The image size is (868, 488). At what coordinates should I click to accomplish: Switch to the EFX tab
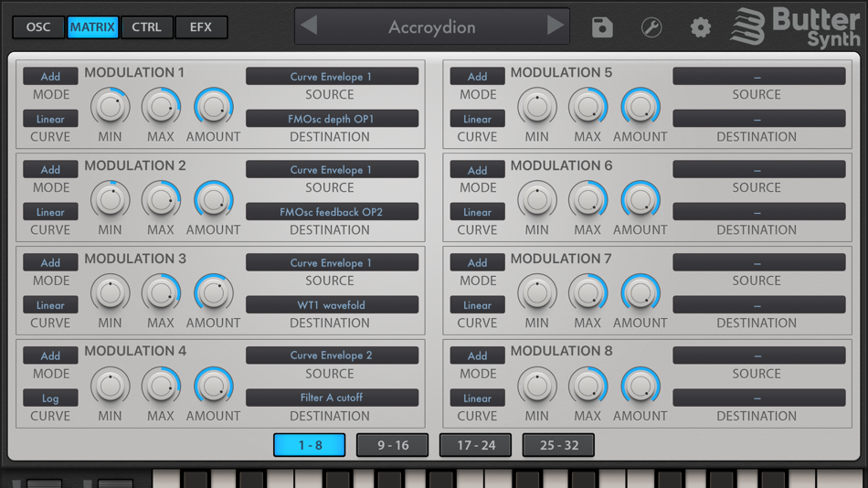click(x=201, y=27)
